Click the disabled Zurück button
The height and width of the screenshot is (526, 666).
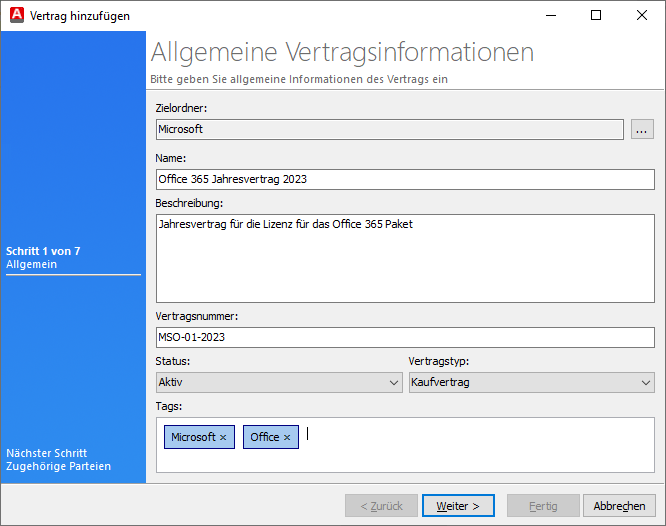point(381,506)
